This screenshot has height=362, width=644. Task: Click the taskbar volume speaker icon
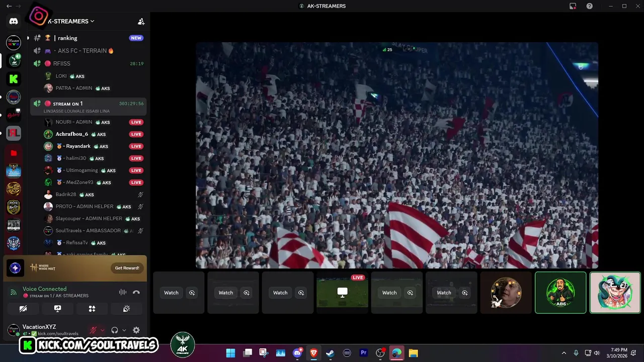pos(597,353)
